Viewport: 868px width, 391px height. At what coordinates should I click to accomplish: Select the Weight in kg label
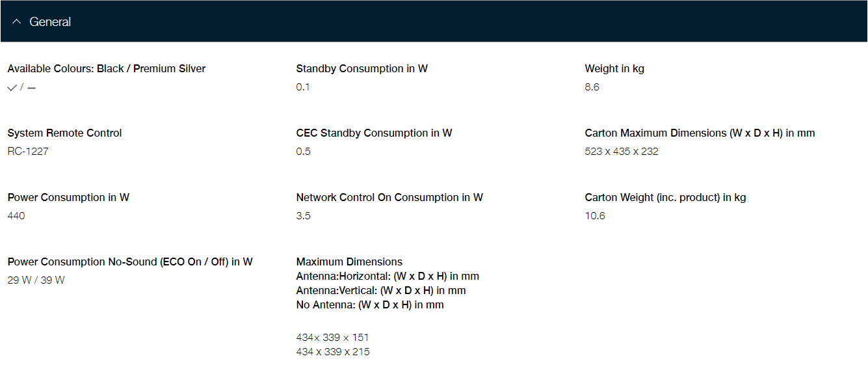[614, 68]
